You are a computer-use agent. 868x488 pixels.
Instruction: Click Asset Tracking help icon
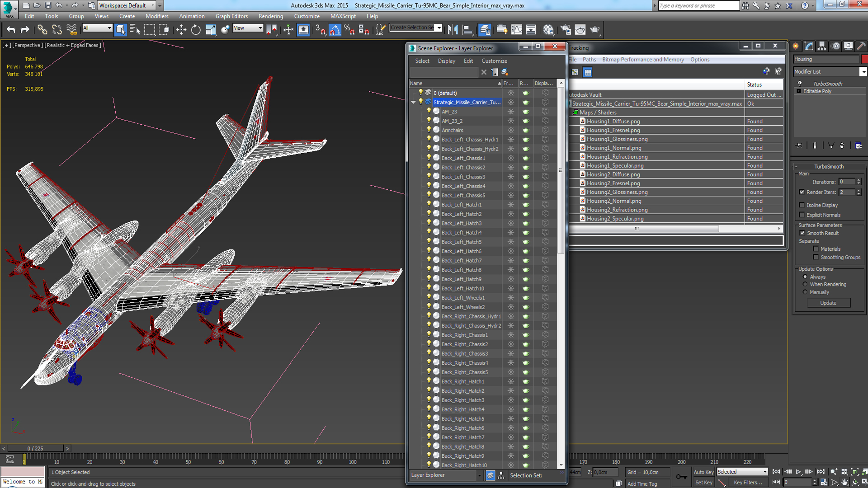click(766, 71)
